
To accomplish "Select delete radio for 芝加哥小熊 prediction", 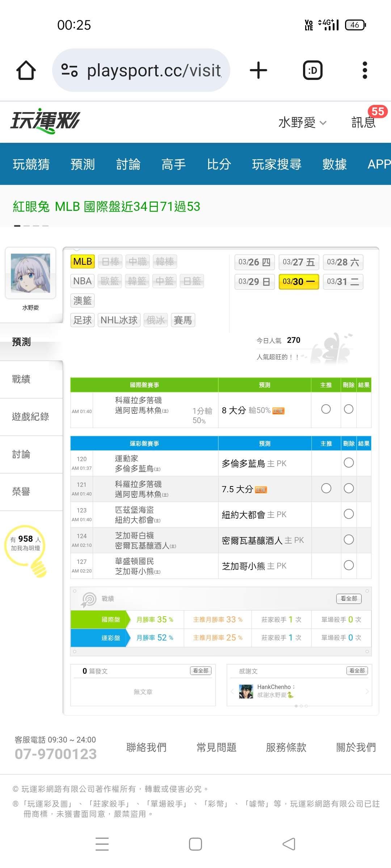I will (x=349, y=565).
